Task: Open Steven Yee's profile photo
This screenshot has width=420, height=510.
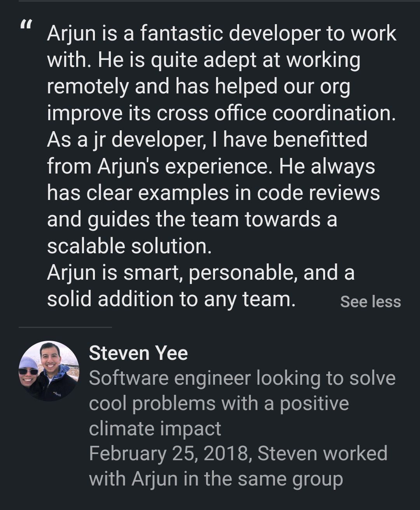Action: click(x=49, y=371)
